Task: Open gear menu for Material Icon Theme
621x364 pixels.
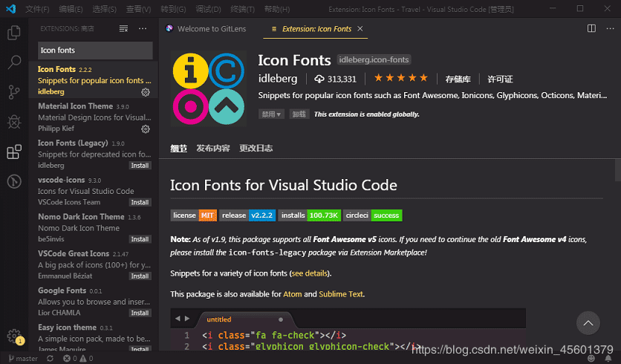Action: click(x=146, y=129)
